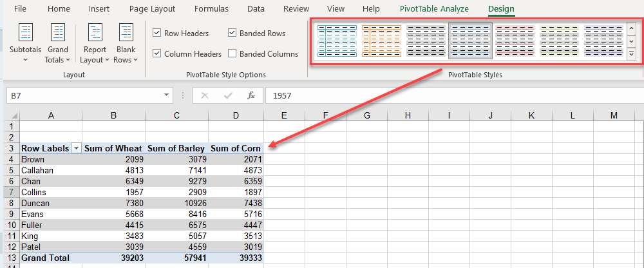The width and height of the screenshot is (644, 268).
Task: Toggle the Banded Rows checkbox
Action: [232, 33]
